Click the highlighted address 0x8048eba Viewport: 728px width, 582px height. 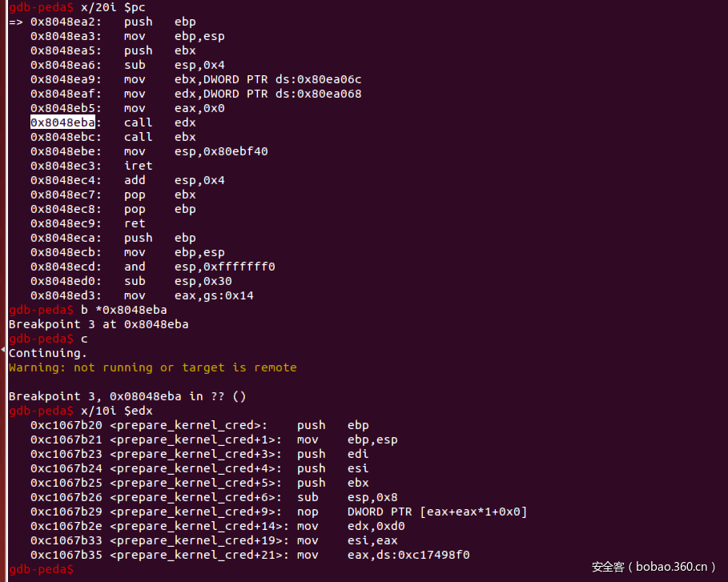pyautogui.click(x=62, y=122)
